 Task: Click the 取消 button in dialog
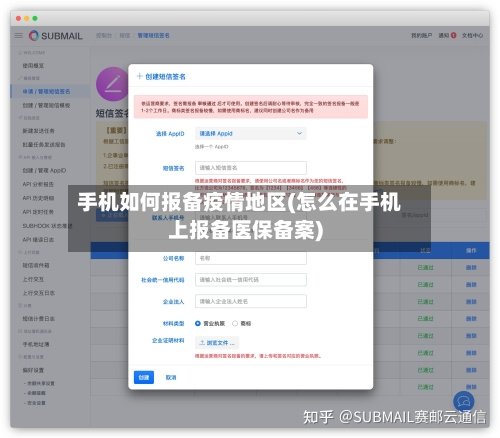(x=171, y=377)
